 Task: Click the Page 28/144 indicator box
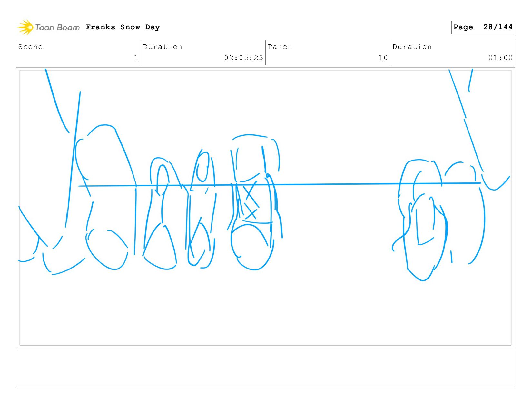coord(483,27)
